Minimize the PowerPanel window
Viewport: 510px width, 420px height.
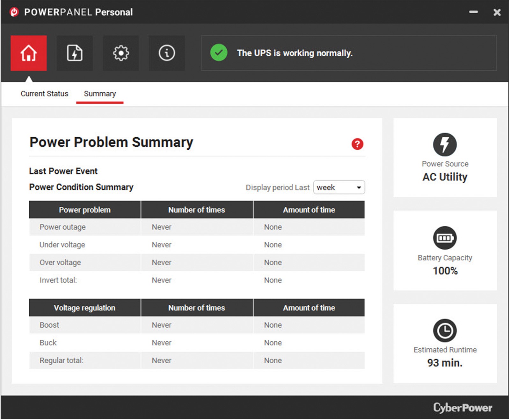pyautogui.click(x=473, y=12)
